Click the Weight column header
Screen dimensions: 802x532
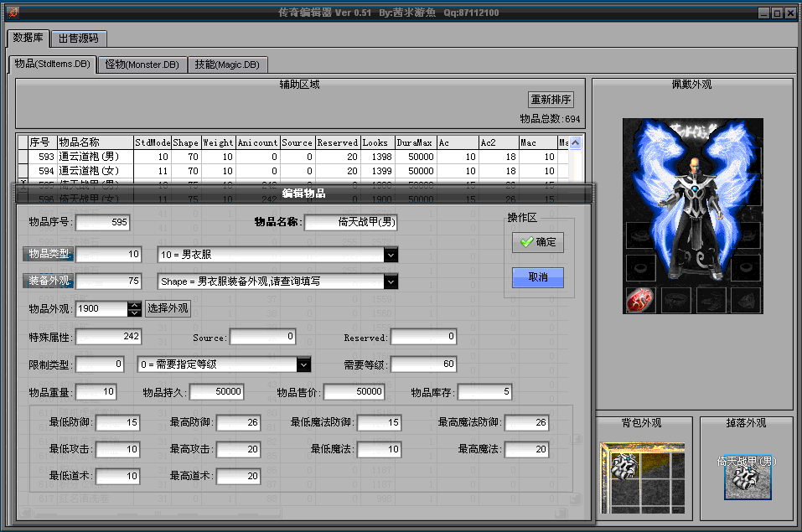point(219,142)
